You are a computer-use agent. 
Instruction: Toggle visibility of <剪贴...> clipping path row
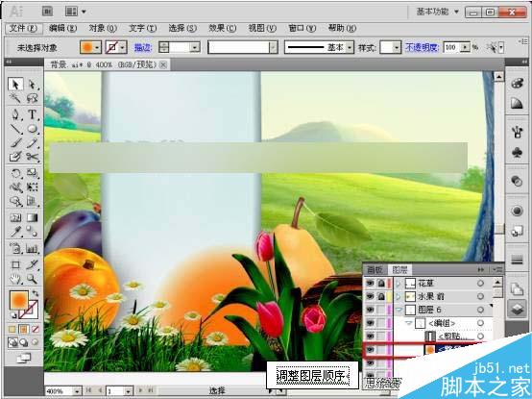(x=370, y=337)
